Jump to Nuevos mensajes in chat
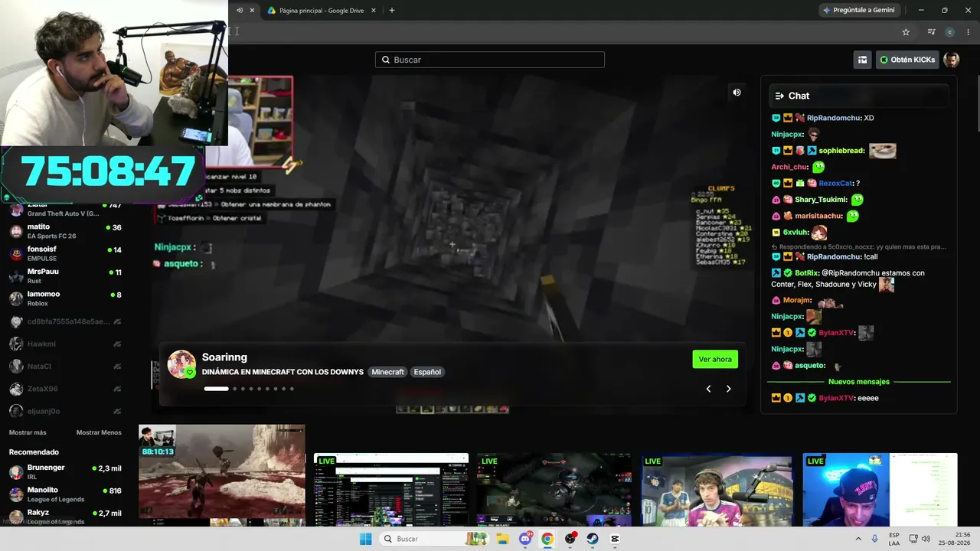The width and height of the screenshot is (980, 551). coord(858,382)
